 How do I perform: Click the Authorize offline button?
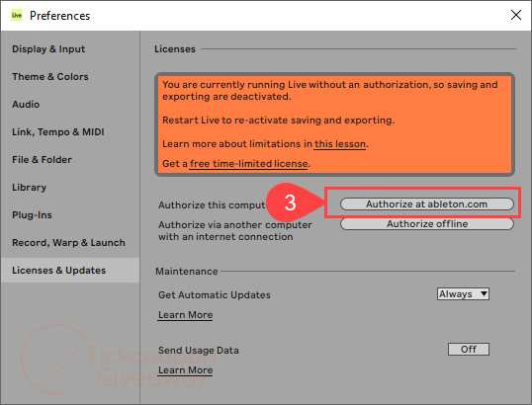(x=427, y=224)
